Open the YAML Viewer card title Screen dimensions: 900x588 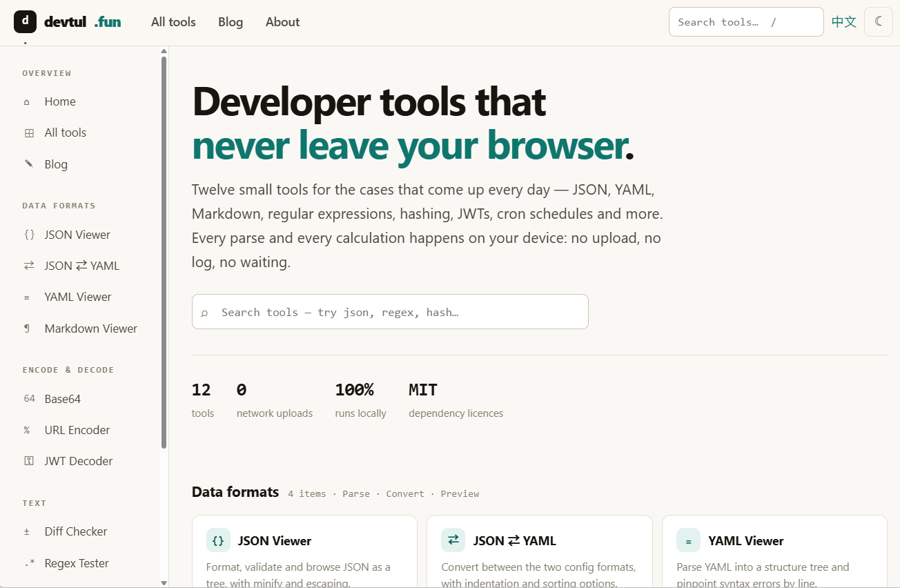click(746, 541)
